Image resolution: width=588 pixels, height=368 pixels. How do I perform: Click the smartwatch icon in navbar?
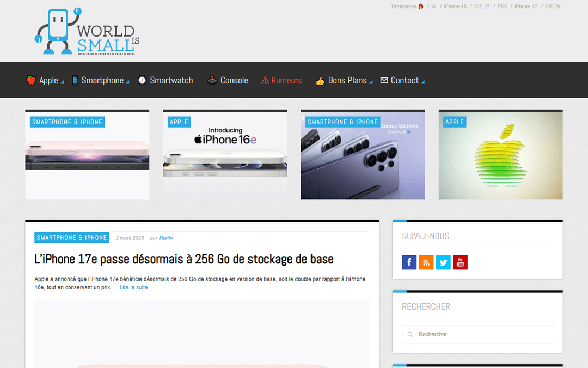[x=142, y=80]
